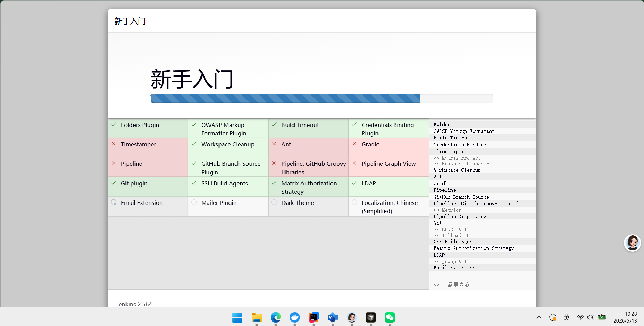Viewport: 644px width, 326px height.
Task: Click the 新手入门 dialog title
Action: point(130,21)
